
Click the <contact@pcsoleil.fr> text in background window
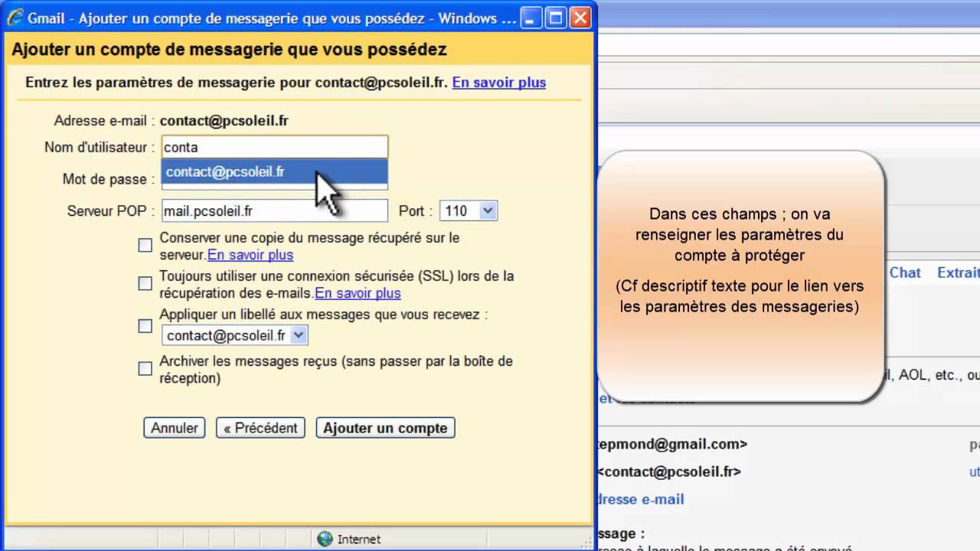click(x=668, y=471)
